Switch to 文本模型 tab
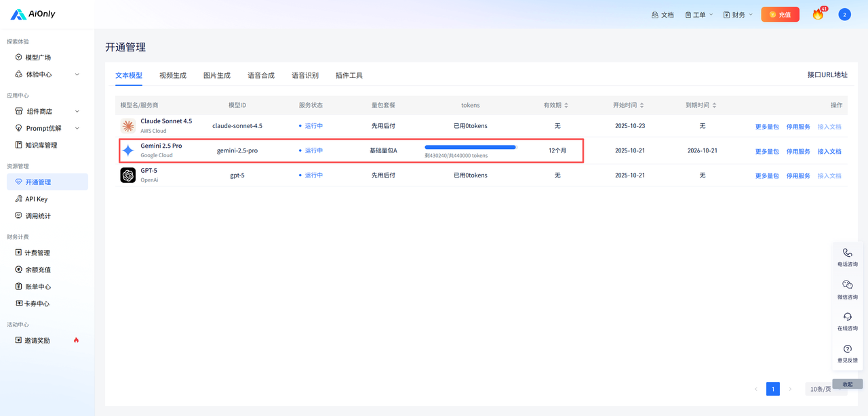The width and height of the screenshot is (868, 416). click(x=129, y=75)
